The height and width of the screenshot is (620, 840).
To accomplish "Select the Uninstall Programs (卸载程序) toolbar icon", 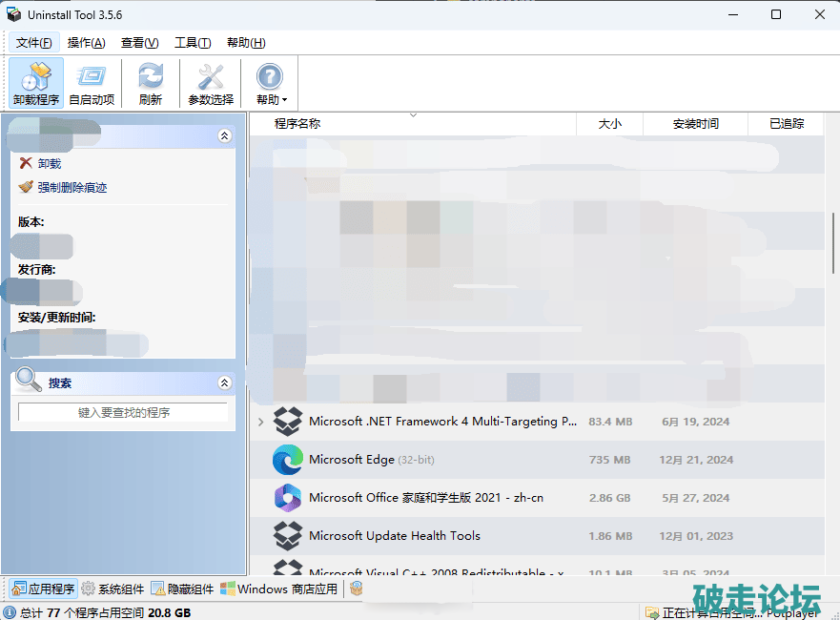I will [x=36, y=82].
